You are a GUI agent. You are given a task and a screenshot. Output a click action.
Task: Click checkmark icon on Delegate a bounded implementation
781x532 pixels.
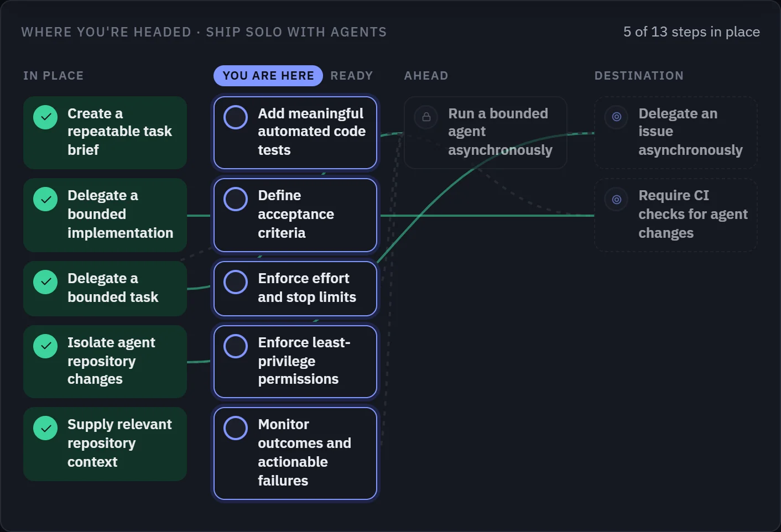tap(45, 199)
